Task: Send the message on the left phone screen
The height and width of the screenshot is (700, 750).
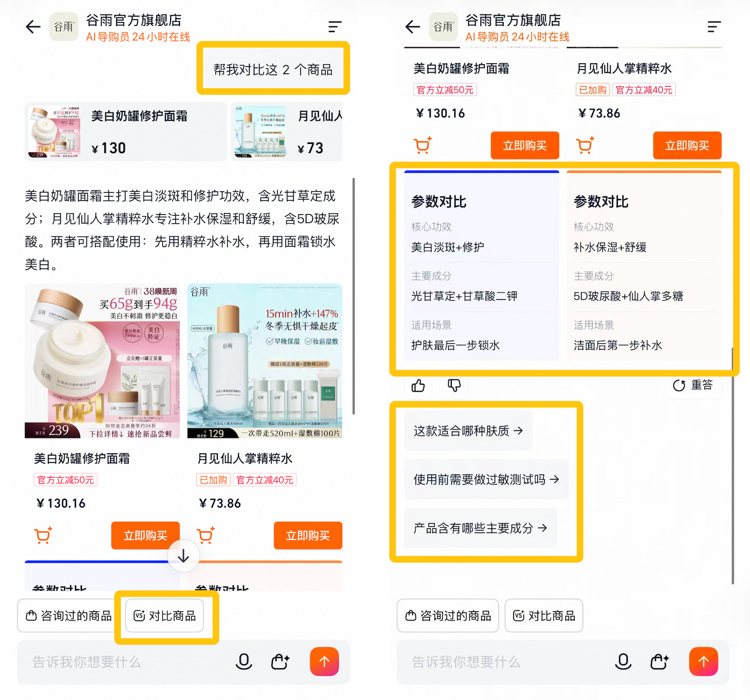Action: 324,662
